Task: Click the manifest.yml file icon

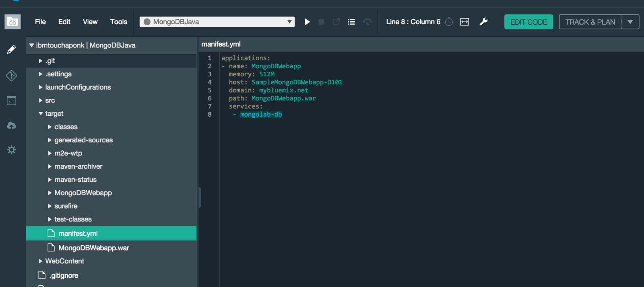Action: pyautogui.click(x=51, y=233)
